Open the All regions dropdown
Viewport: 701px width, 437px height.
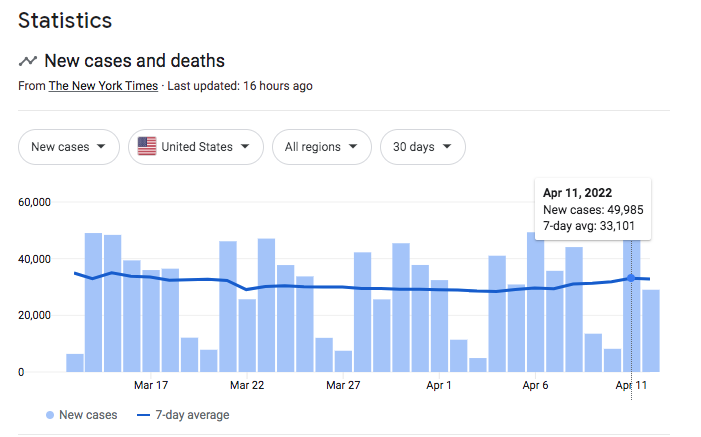tap(321, 147)
